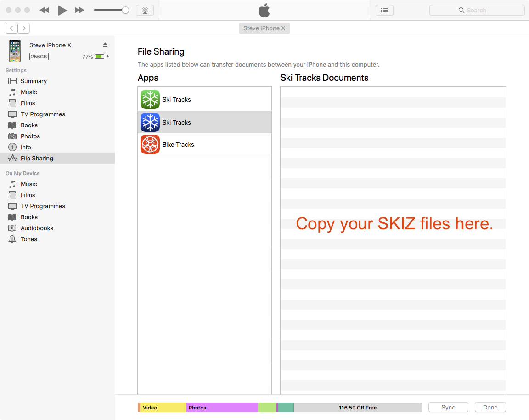529x420 pixels.
Task: Open Books under Settings
Action: click(57, 125)
